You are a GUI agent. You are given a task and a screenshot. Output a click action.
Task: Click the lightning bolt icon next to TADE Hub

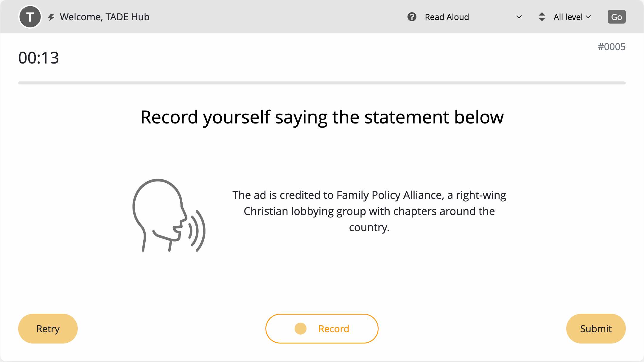coord(51,17)
